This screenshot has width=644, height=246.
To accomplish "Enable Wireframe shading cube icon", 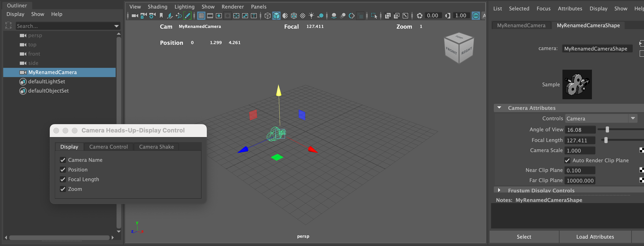I will pyautogui.click(x=267, y=16).
